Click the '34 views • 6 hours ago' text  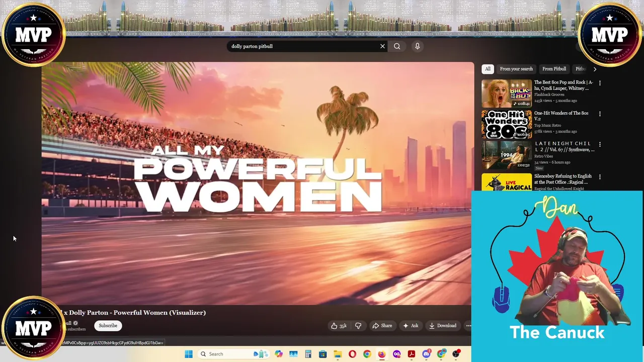(552, 162)
